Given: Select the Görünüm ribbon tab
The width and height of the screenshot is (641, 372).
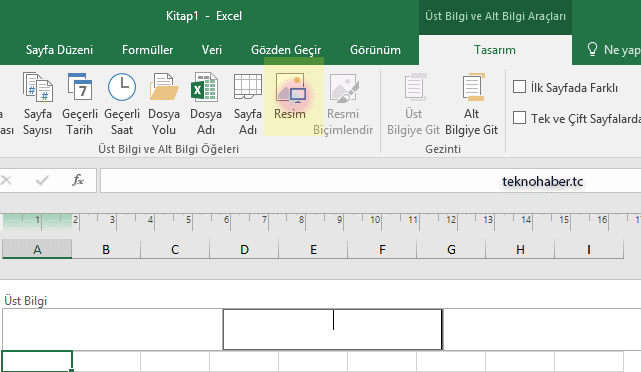Looking at the screenshot, I should click(375, 50).
